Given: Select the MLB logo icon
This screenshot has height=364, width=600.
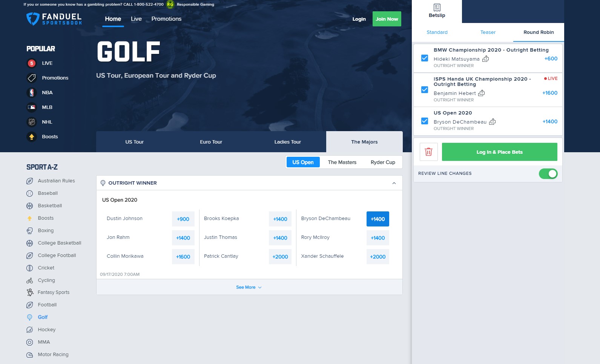Looking at the screenshot, I should (x=32, y=107).
